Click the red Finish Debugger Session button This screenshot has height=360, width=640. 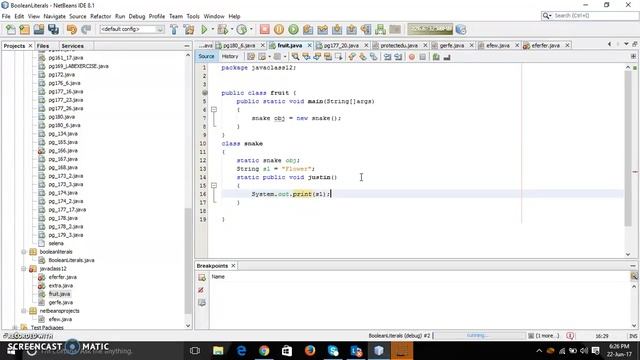coord(264,29)
